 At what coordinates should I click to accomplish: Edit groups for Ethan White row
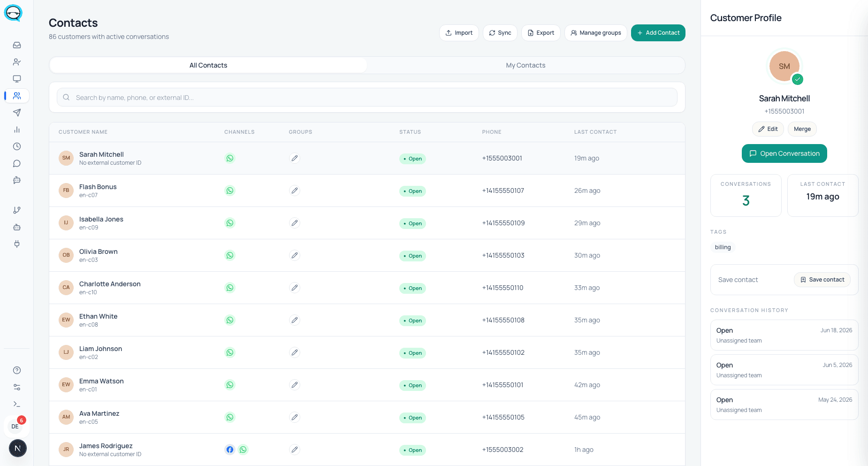(295, 320)
